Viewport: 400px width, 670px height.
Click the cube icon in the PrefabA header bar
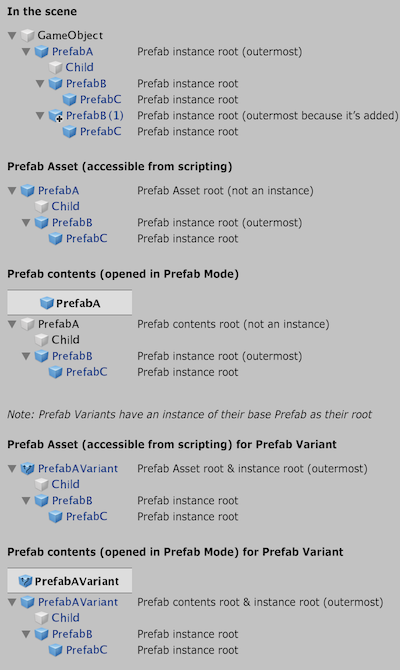(x=47, y=303)
